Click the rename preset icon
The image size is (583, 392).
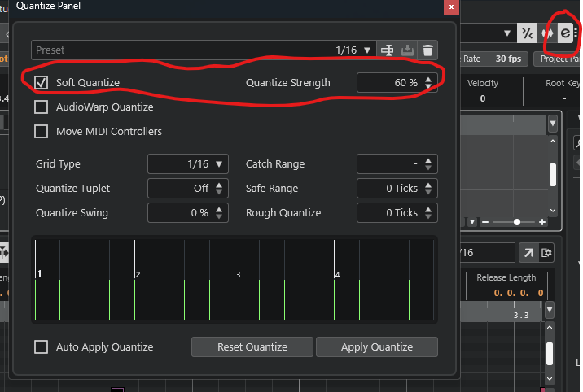(x=388, y=50)
